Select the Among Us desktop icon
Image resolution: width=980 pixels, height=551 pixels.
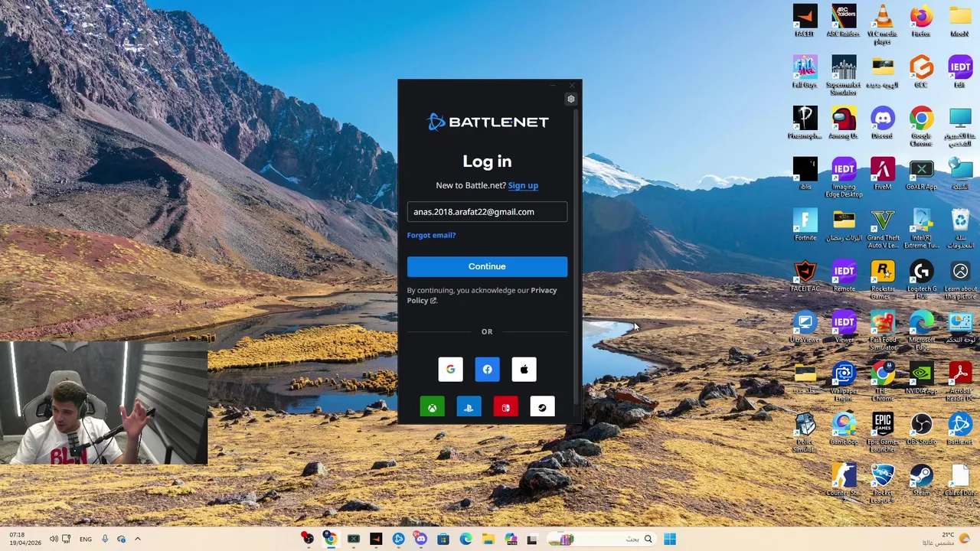(x=843, y=122)
